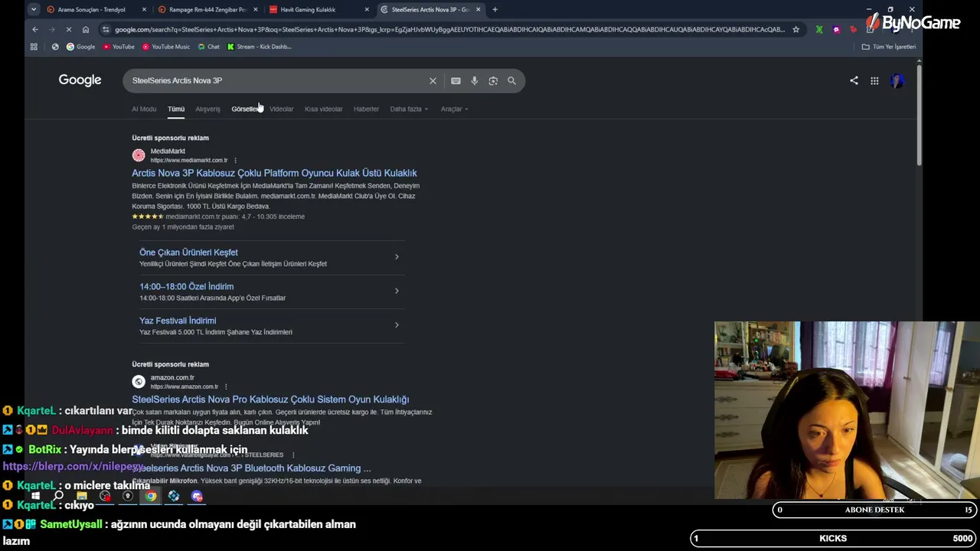980x551 pixels.
Task: Switch to Chrome in the taskbar
Action: 151,496
